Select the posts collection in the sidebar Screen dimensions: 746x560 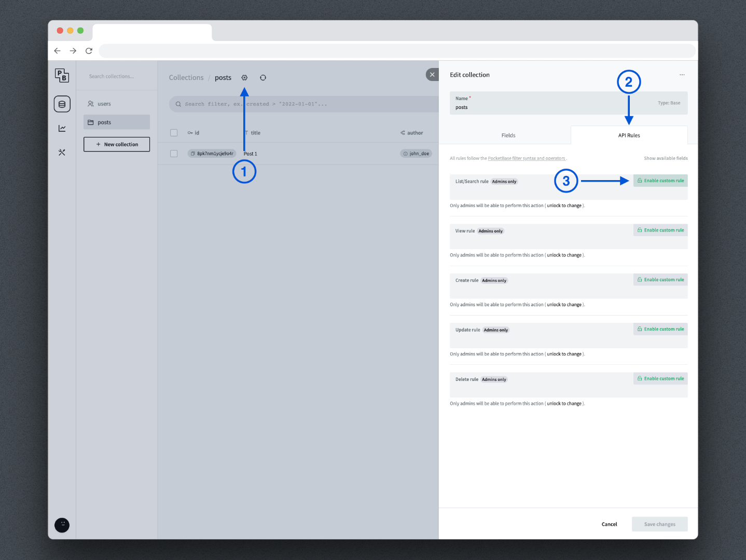(117, 122)
